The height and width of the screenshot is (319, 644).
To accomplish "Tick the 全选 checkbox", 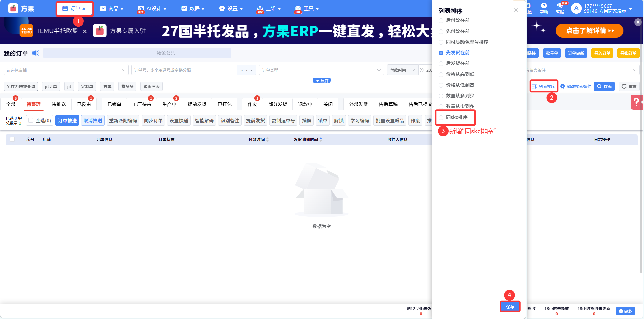I will (31, 121).
